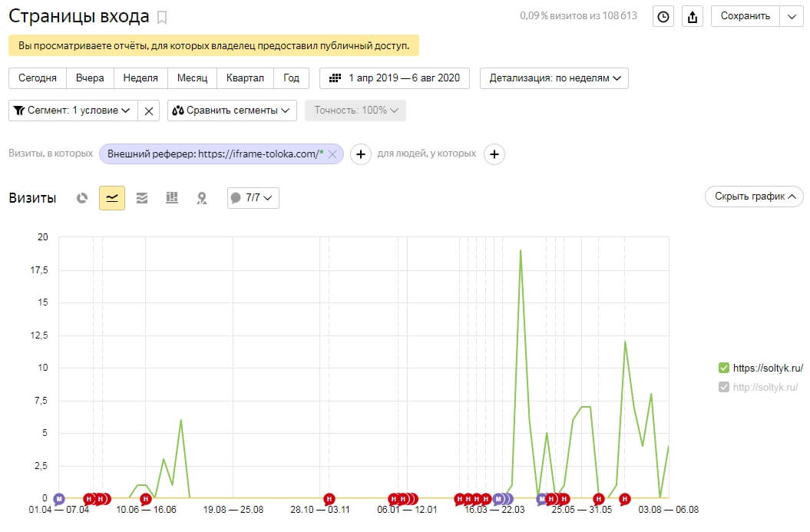The width and height of the screenshot is (810, 532).
Task: Open the report history clock icon
Action: (x=663, y=17)
